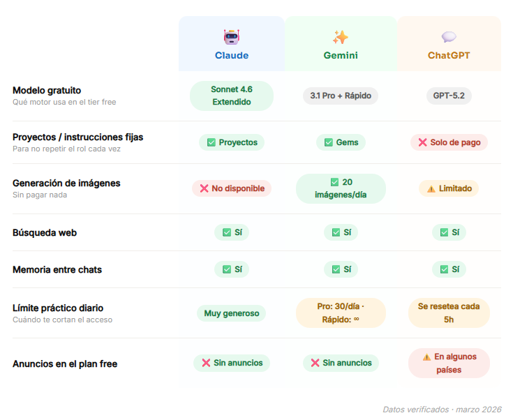Click the Límite práctico diario label
Image resolution: width=513 pixels, height=420 pixels.
pyautogui.click(x=58, y=308)
